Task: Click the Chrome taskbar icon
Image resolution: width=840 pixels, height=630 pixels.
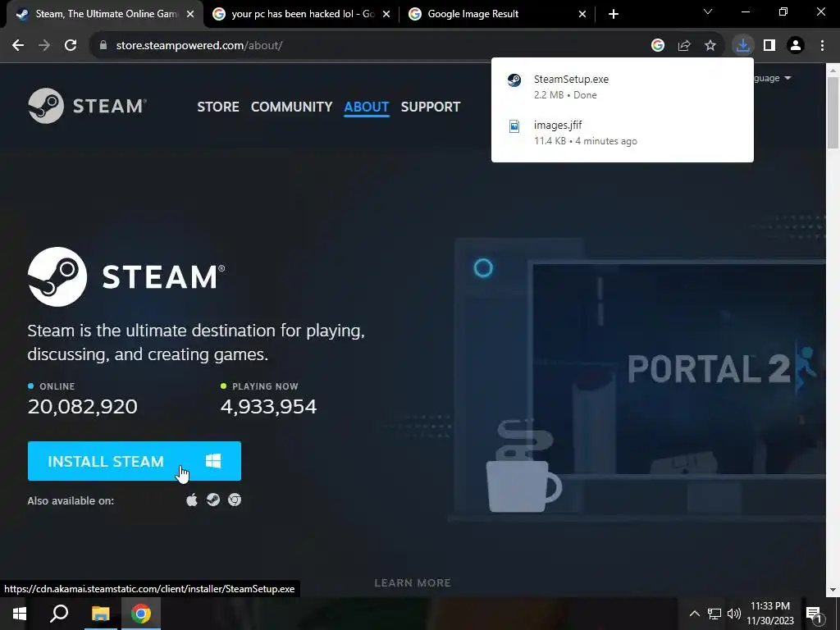Action: 141,614
